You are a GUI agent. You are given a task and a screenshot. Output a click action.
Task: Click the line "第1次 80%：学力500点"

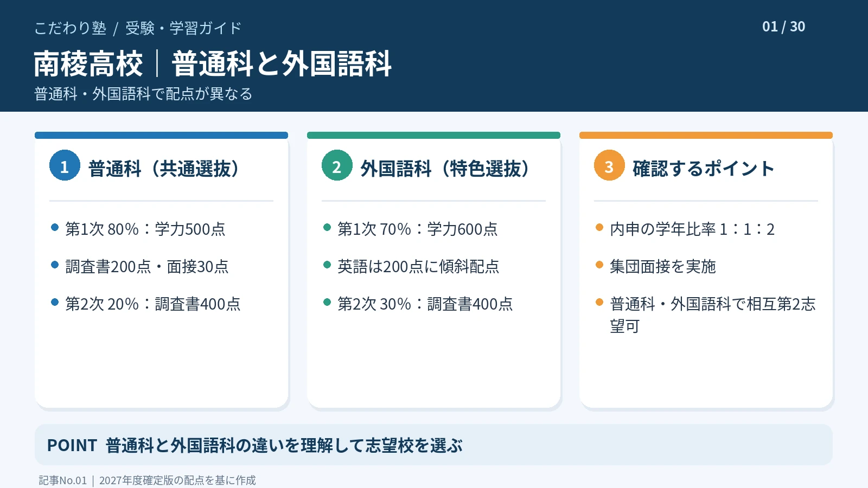[145, 229]
